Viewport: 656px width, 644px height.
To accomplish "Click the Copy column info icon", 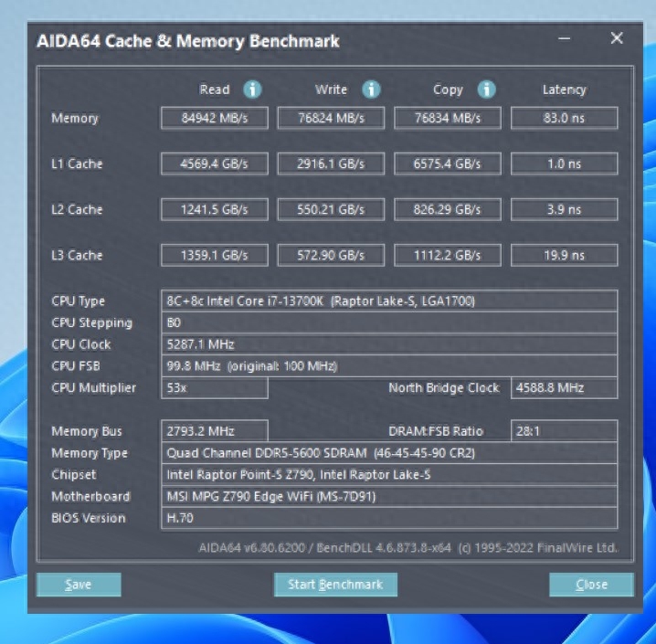I will [487, 90].
